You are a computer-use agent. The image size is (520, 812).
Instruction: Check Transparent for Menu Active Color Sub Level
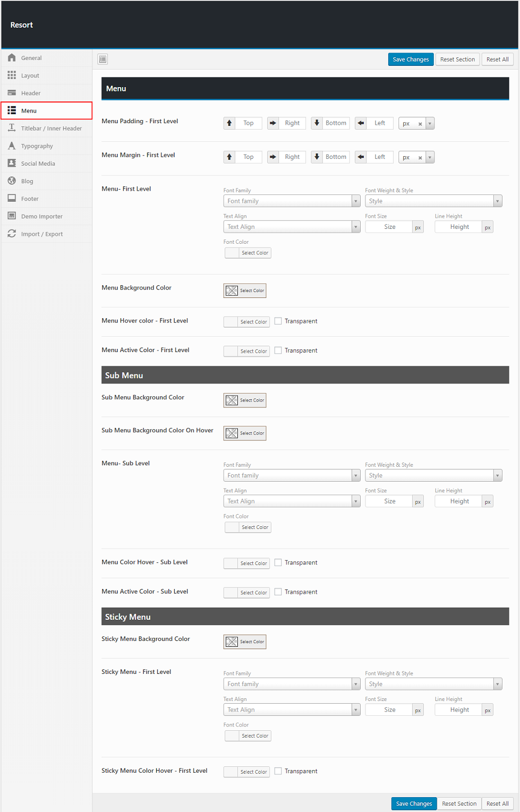278,592
